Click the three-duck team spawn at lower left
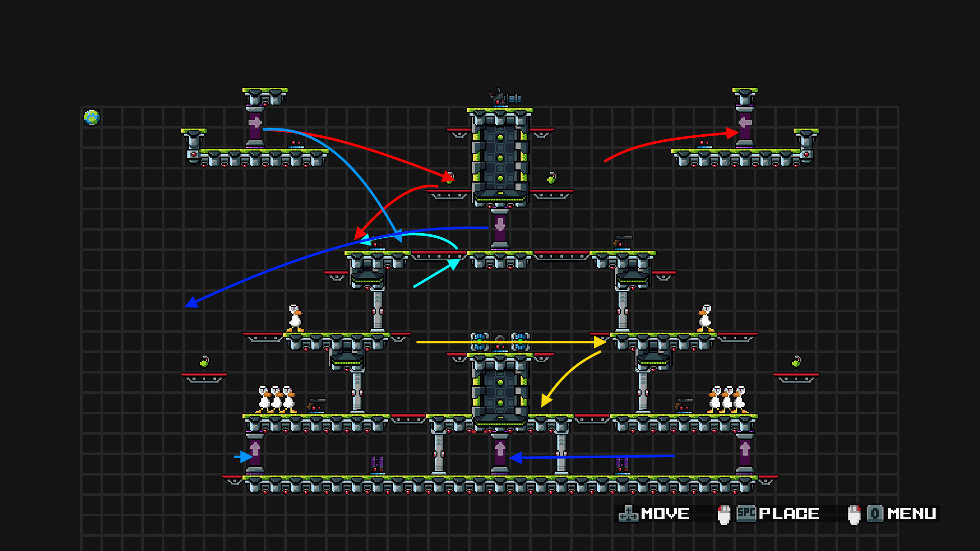The width and height of the screenshot is (980, 551). pos(276,399)
